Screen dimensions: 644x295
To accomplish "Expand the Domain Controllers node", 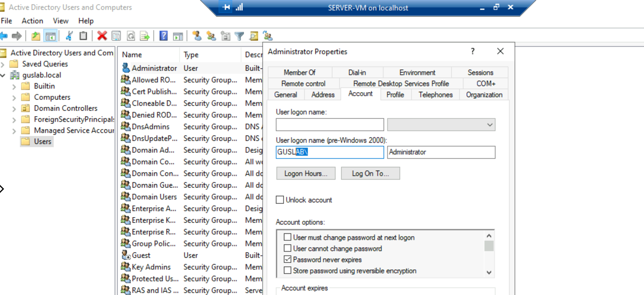I will click(14, 109).
